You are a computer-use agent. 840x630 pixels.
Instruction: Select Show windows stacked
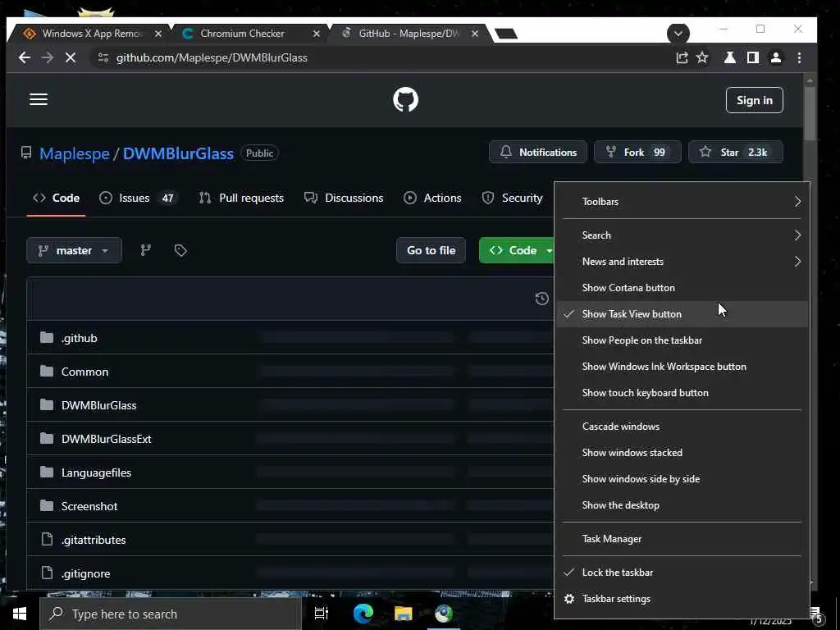[682, 453]
